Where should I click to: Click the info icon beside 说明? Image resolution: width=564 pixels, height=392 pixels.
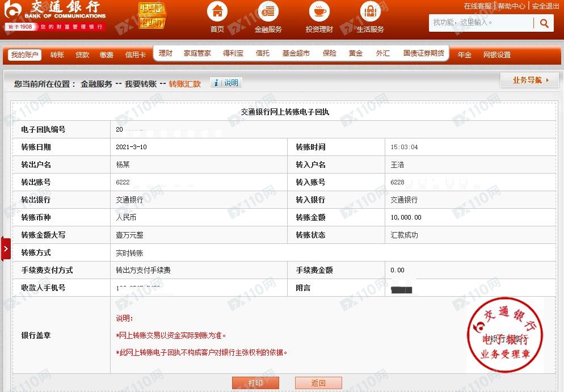pos(216,83)
